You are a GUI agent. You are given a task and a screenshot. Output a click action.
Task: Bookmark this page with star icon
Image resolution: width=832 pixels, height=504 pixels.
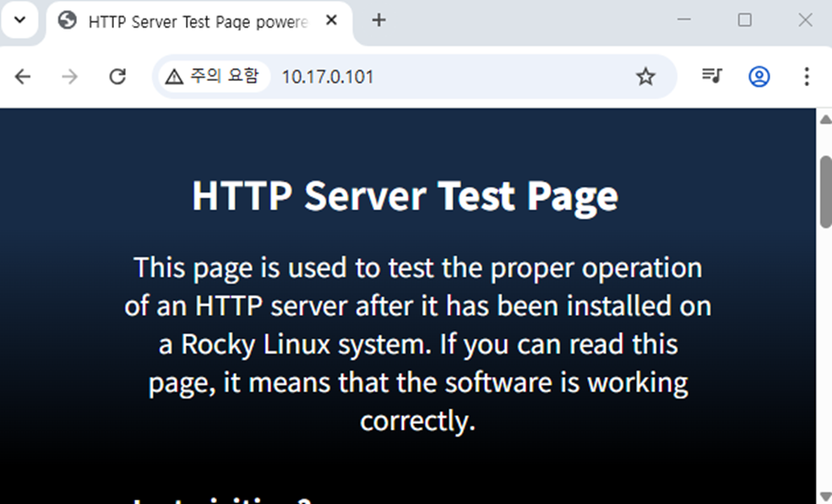pos(645,77)
